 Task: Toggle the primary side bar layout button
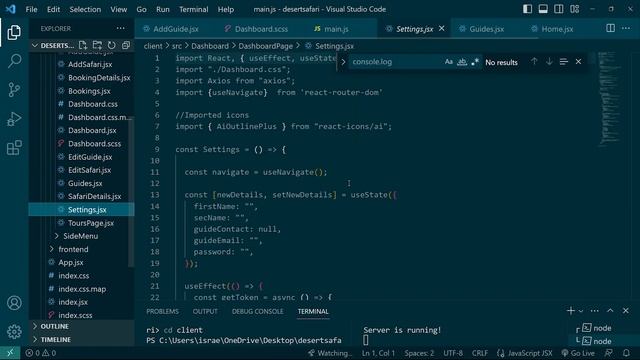[527, 9]
